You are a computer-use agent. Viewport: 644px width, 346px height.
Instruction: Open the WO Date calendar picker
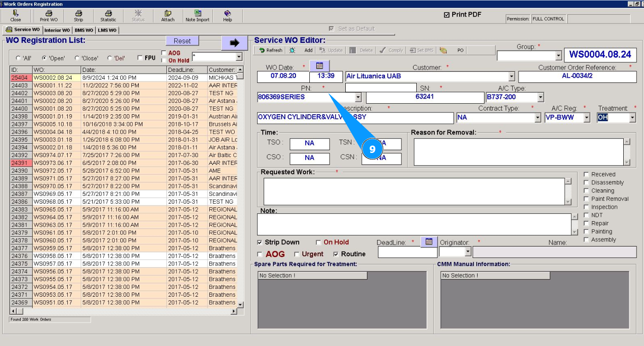(x=319, y=66)
